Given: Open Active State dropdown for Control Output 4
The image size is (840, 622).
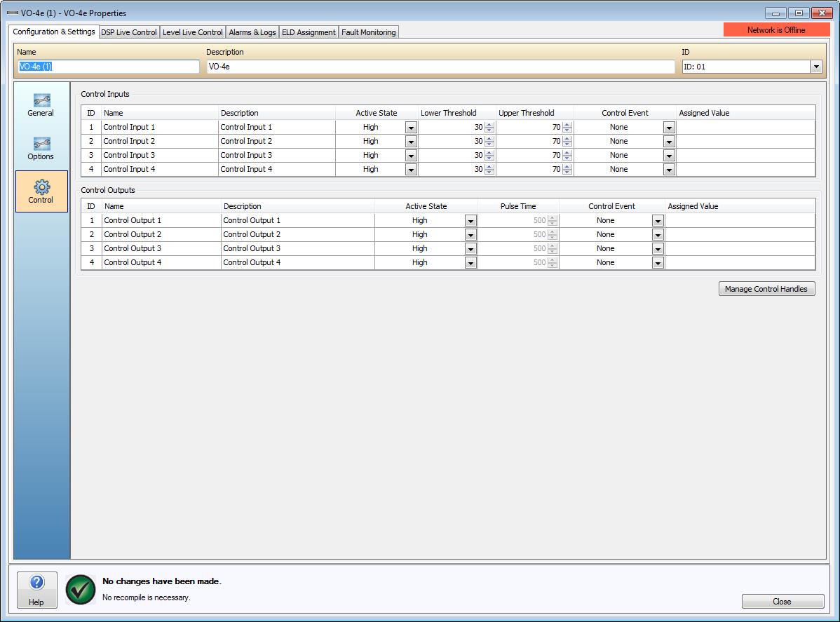Looking at the screenshot, I should tap(470, 262).
